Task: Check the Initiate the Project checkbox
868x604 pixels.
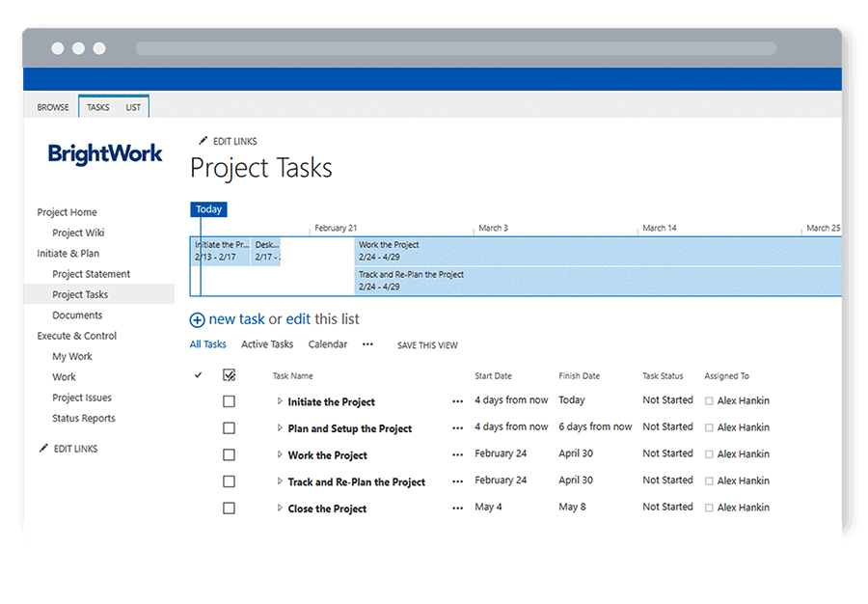Action: point(229,400)
